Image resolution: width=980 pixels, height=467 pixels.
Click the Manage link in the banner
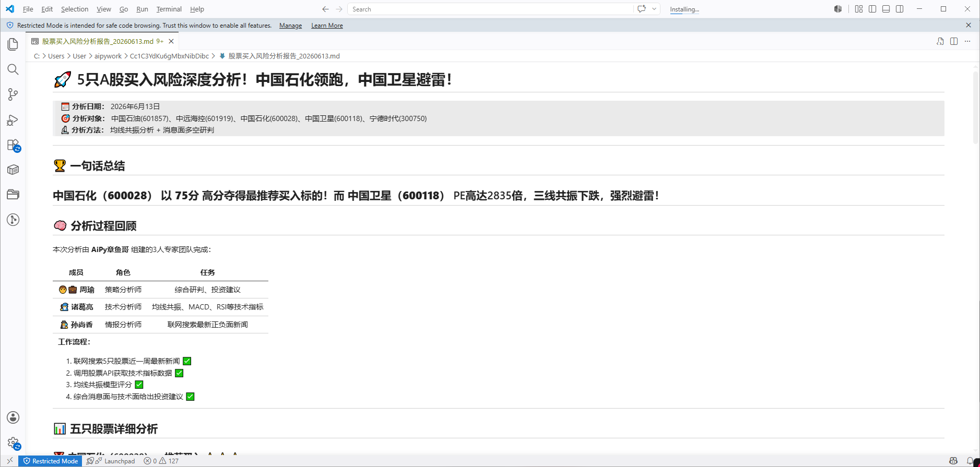coord(290,26)
